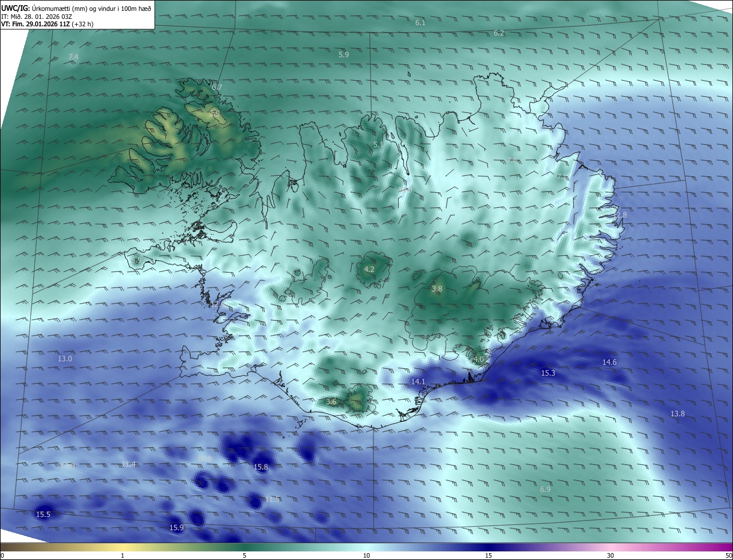Screen dimensions: 733x560
Task: Select the color scale tick label 30
Action: pyautogui.click(x=610, y=555)
